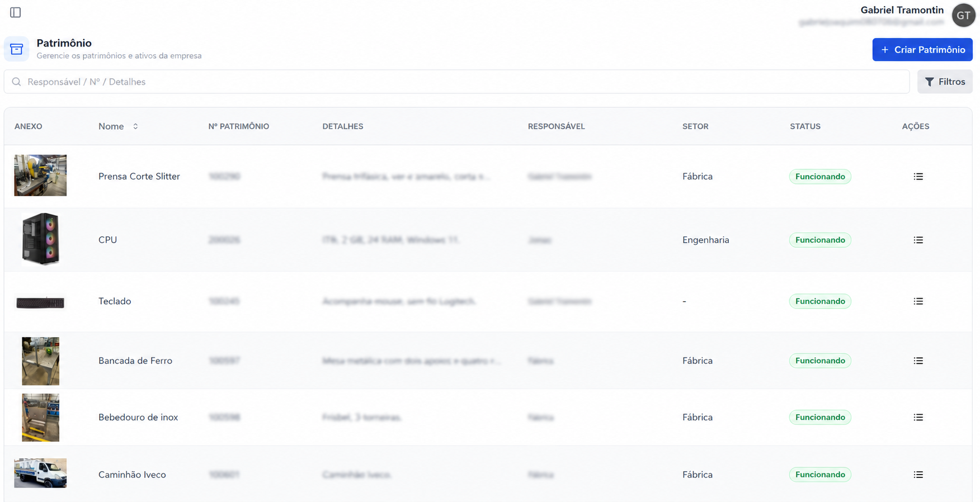Select the Prensa Corte Slitter name text

pos(139,177)
